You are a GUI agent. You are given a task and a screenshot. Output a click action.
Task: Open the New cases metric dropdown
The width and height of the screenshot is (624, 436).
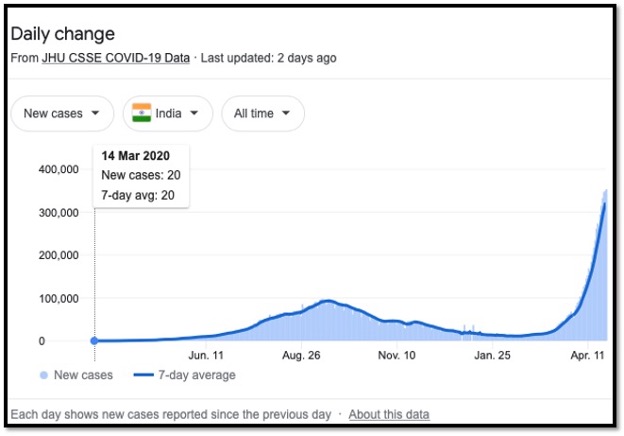[x=62, y=113]
